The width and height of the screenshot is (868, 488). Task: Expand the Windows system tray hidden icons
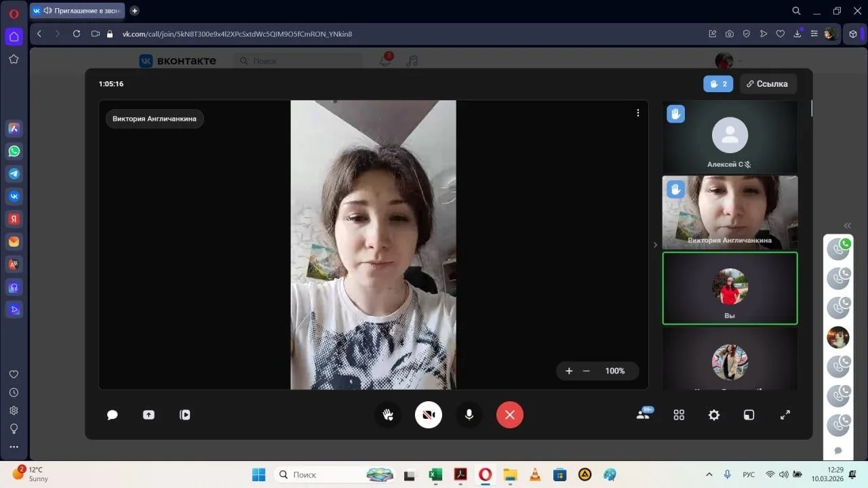(x=709, y=474)
